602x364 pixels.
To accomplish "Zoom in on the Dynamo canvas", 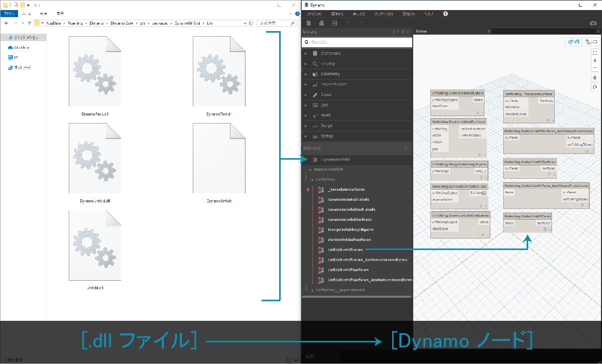I will pos(594,60).
